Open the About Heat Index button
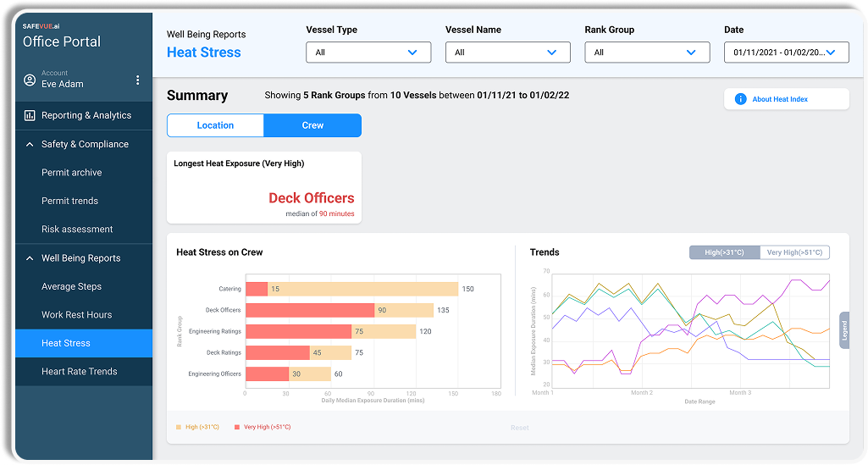 (786, 99)
